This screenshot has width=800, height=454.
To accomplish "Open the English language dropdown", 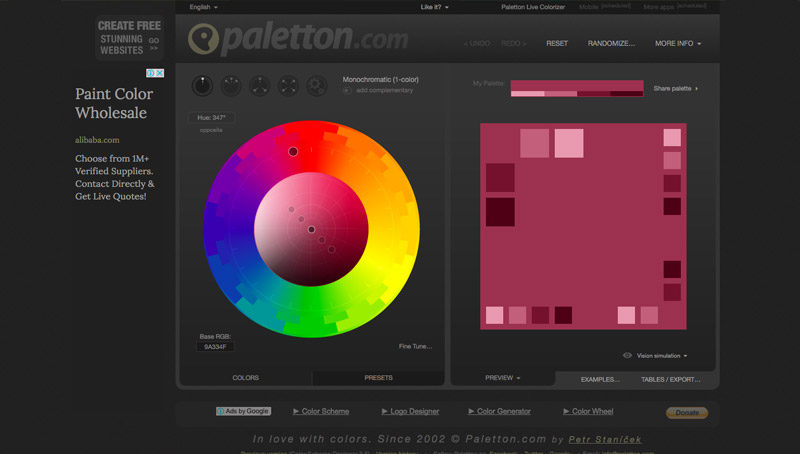I will [203, 7].
